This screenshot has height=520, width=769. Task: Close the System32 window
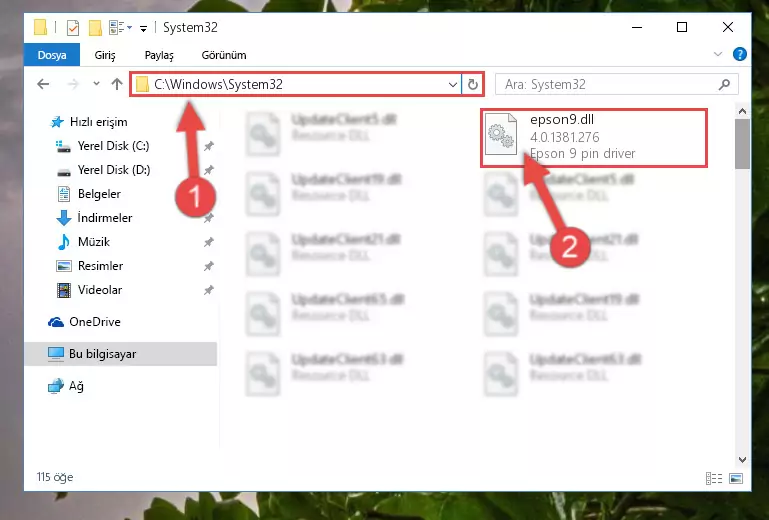[x=728, y=27]
